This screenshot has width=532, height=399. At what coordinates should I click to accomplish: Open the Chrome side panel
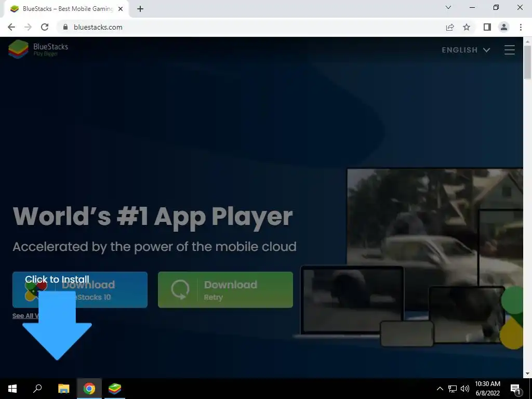(487, 27)
